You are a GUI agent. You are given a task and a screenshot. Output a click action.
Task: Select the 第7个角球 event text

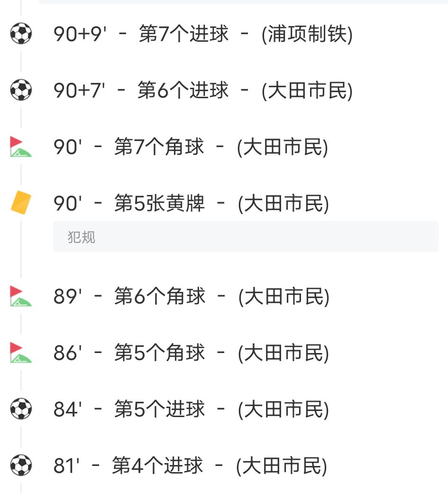point(159,147)
